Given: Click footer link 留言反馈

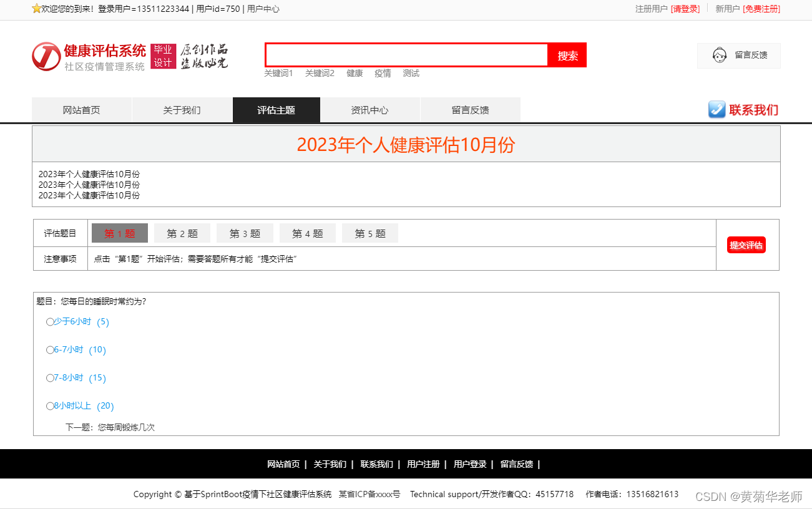Looking at the screenshot, I should point(517,464).
